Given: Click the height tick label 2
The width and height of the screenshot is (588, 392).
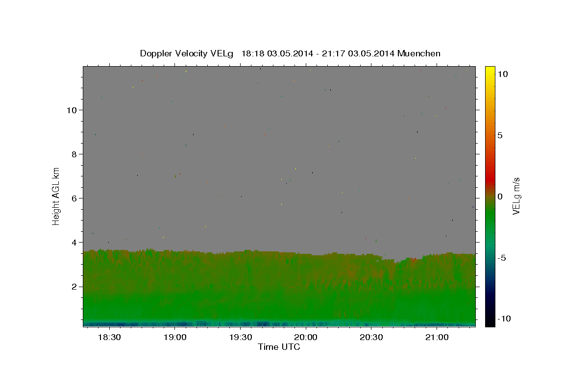Looking at the screenshot, I should [74, 286].
